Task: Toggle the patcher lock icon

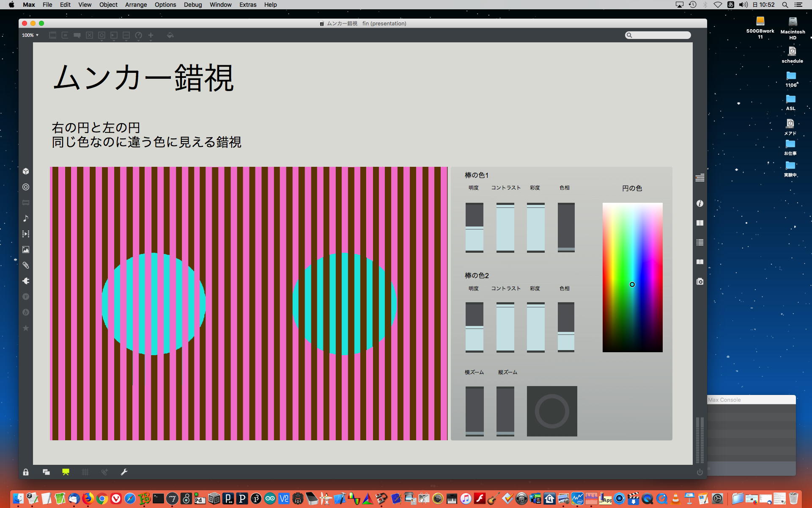Action: click(x=26, y=472)
